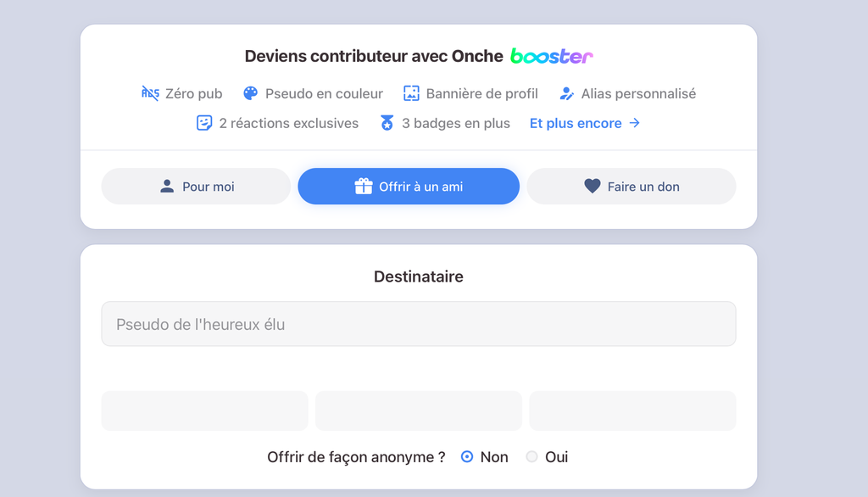Click the sticker icon for 2 réactions exclusives
The height and width of the screenshot is (497, 868).
point(204,122)
